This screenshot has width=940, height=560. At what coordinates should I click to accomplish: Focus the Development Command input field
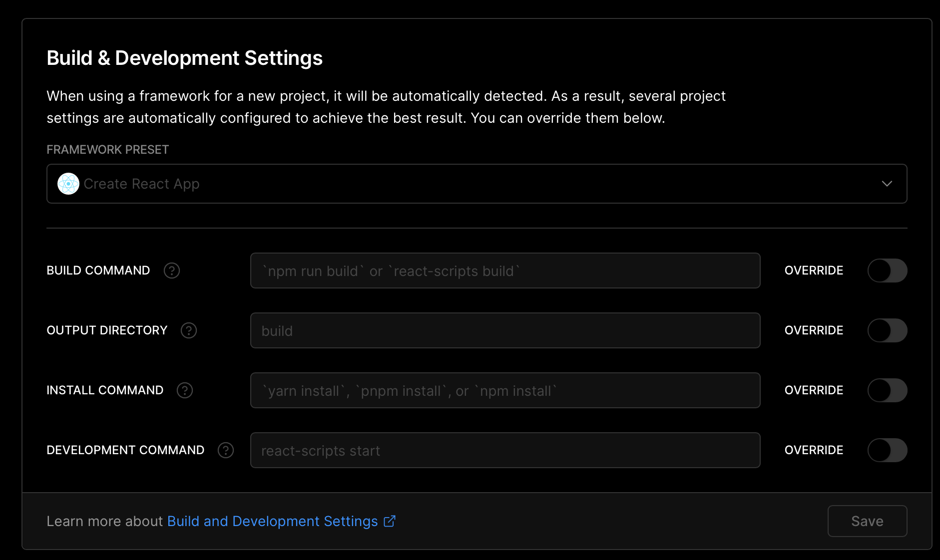[505, 450]
